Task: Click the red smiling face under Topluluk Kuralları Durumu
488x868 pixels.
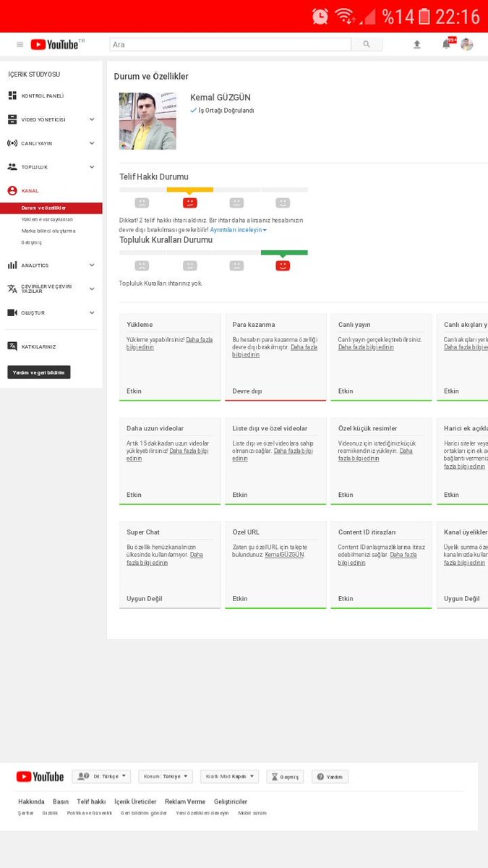Action: point(283,265)
